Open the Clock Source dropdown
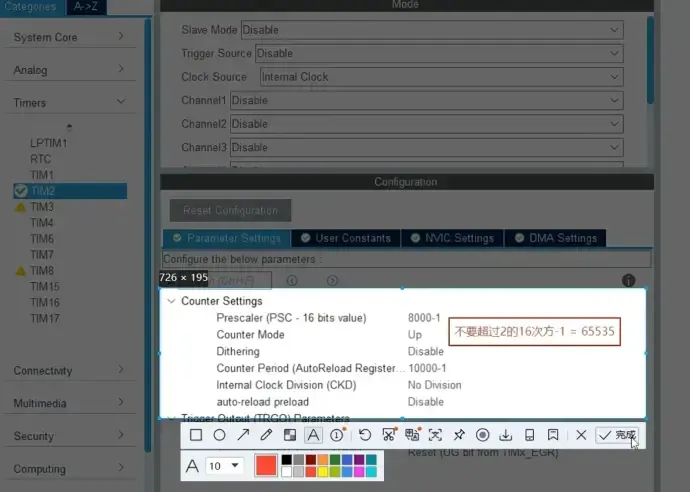 click(x=441, y=77)
